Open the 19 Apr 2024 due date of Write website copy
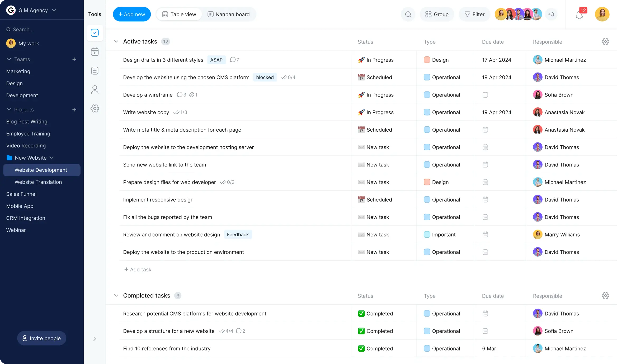Viewport: 617px width, 364px height. pos(496,112)
